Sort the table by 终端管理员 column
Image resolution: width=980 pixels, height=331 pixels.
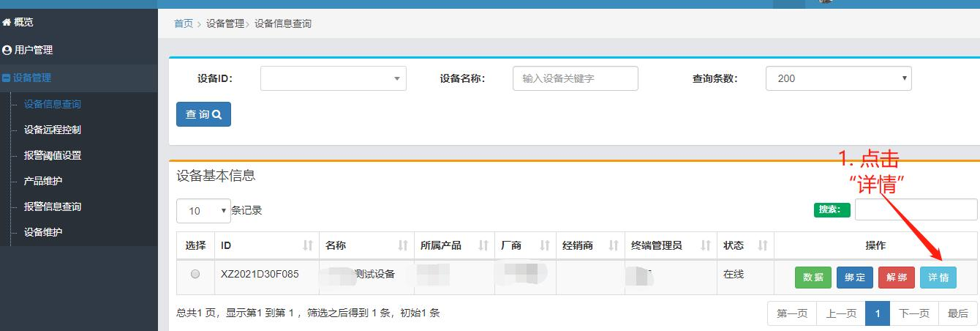click(x=671, y=245)
